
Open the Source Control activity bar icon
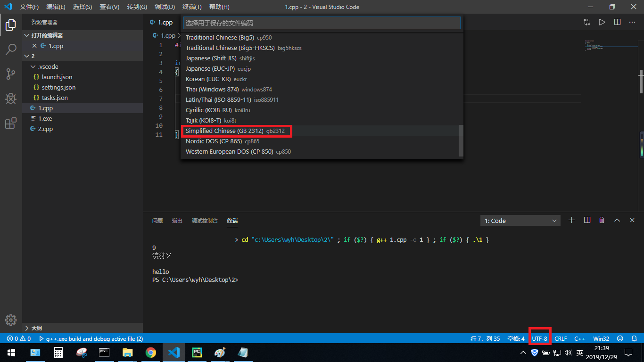pyautogui.click(x=11, y=74)
